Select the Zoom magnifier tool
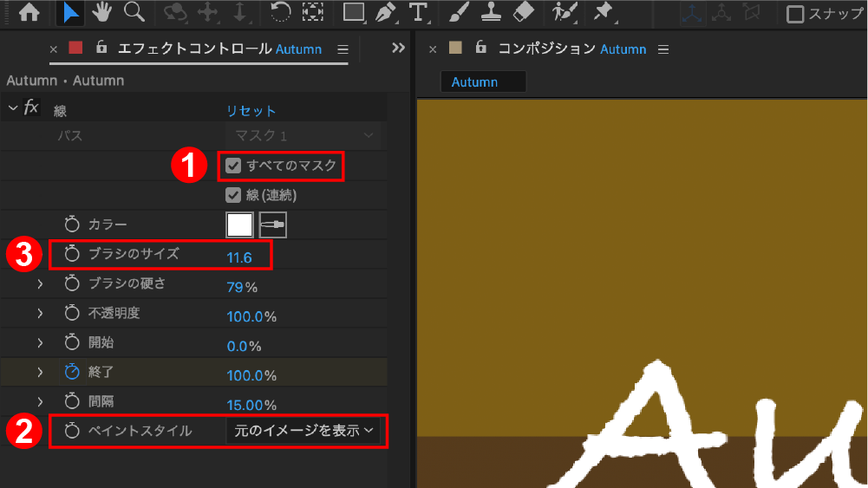This screenshot has height=488, width=868. coord(134,12)
